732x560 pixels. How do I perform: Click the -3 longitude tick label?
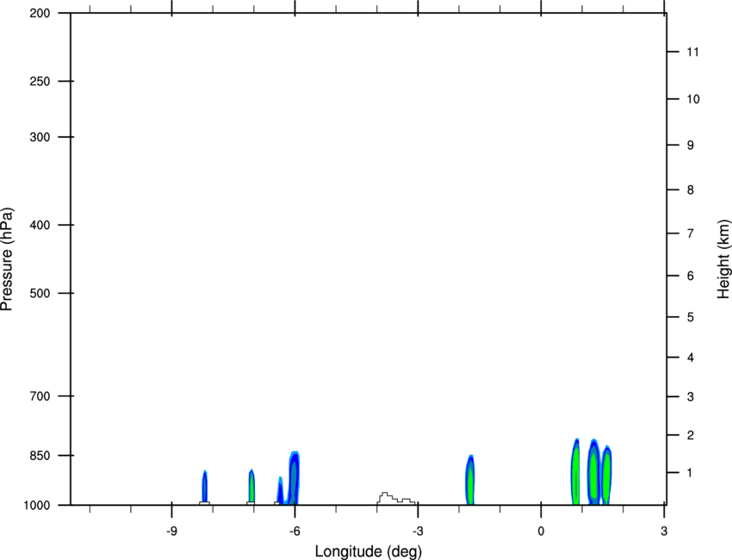(418, 532)
